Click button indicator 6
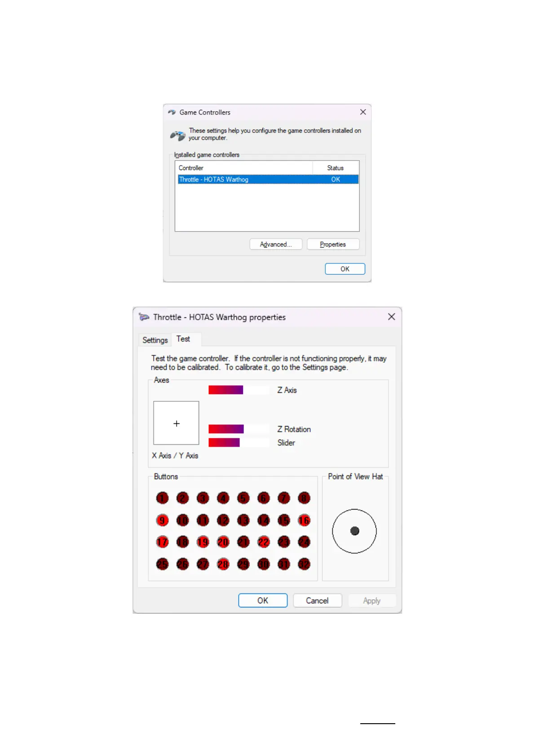 click(263, 498)
